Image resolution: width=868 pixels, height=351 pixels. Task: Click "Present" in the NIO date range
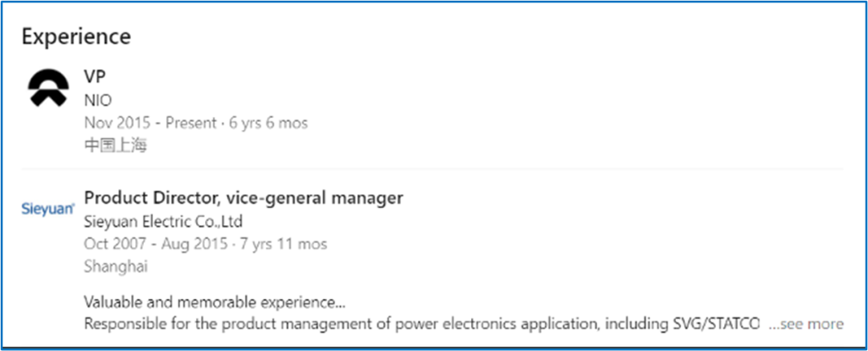pos(191,123)
